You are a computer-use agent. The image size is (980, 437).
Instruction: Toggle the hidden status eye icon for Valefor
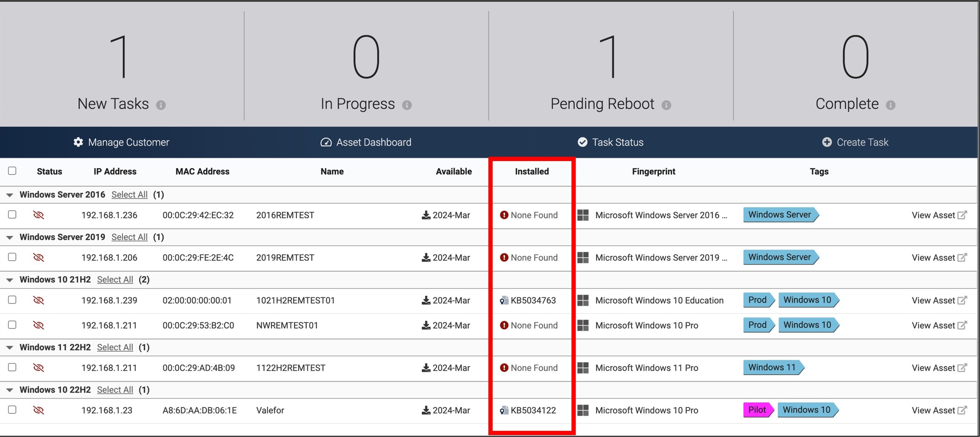[x=39, y=410]
